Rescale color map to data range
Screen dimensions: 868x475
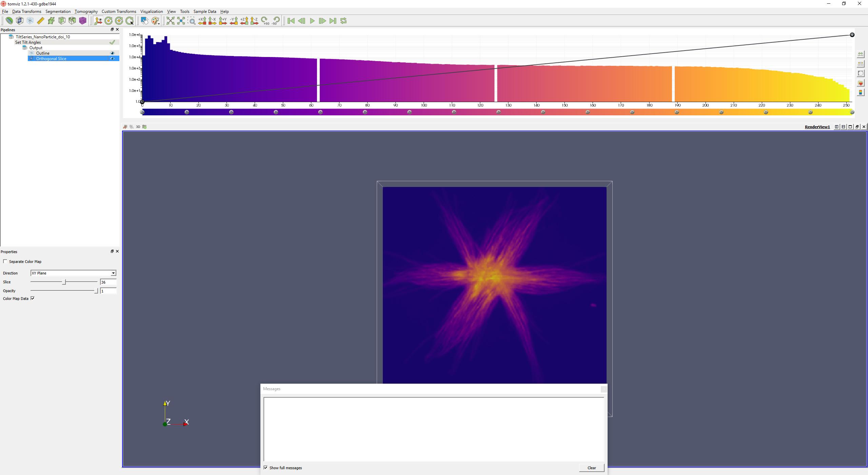click(861, 54)
